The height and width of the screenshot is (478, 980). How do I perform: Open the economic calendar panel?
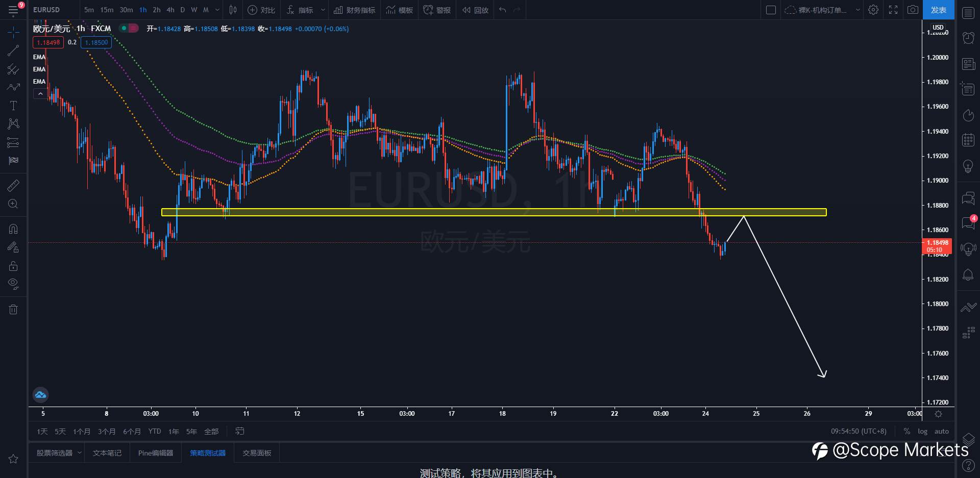pyautogui.click(x=968, y=140)
